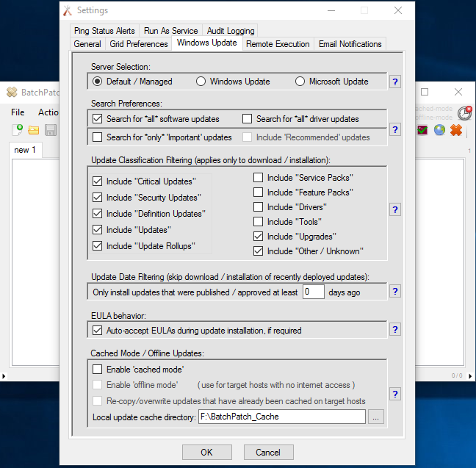The image size is (476, 468).
Task: Click the right scroll arrow in BatchPatch window
Action: coord(470,376)
